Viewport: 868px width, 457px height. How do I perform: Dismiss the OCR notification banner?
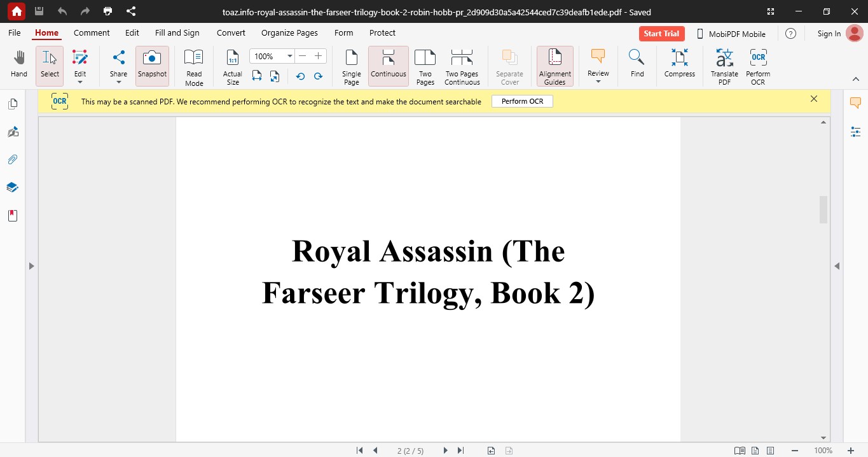814,99
